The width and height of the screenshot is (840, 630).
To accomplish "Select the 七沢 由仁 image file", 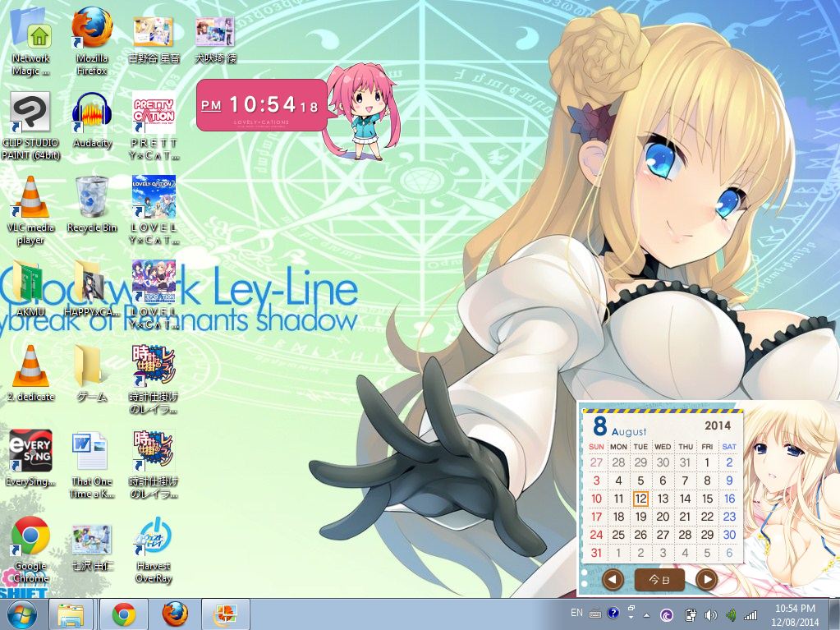I will pos(92,547).
